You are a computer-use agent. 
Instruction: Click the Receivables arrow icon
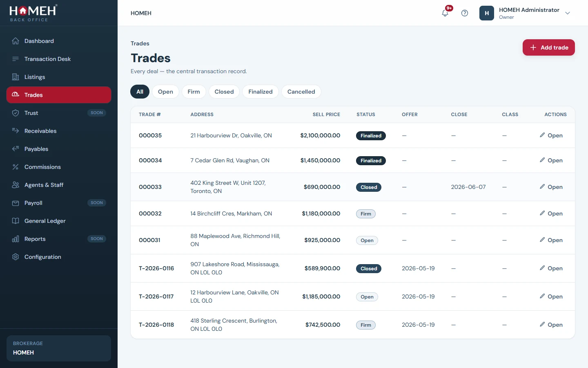tap(16, 131)
